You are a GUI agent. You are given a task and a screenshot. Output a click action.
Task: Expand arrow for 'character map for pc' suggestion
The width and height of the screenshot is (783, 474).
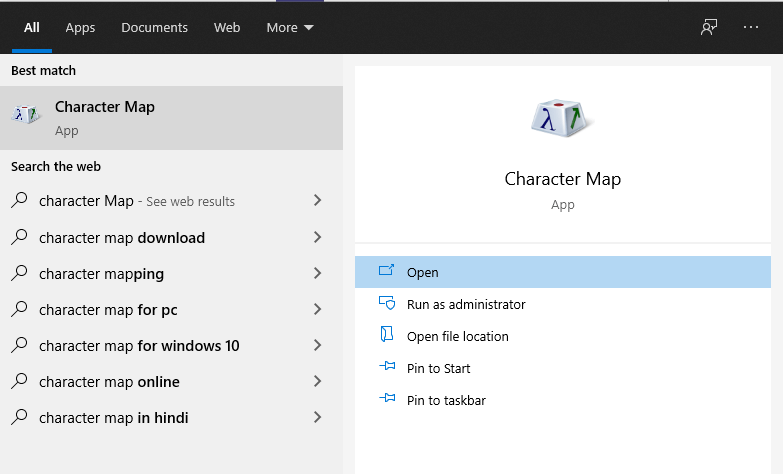tap(317, 309)
